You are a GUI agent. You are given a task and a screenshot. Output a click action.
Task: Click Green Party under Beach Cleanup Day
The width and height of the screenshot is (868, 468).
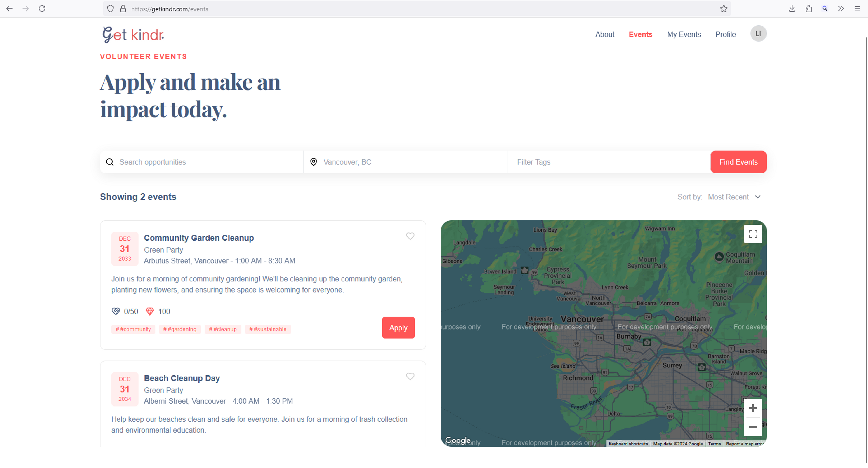163,390
